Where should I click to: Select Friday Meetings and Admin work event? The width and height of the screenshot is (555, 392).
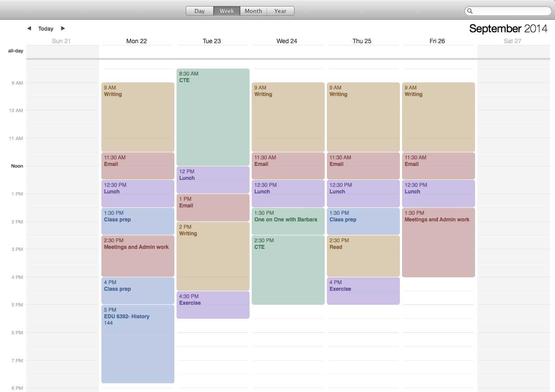coord(438,242)
